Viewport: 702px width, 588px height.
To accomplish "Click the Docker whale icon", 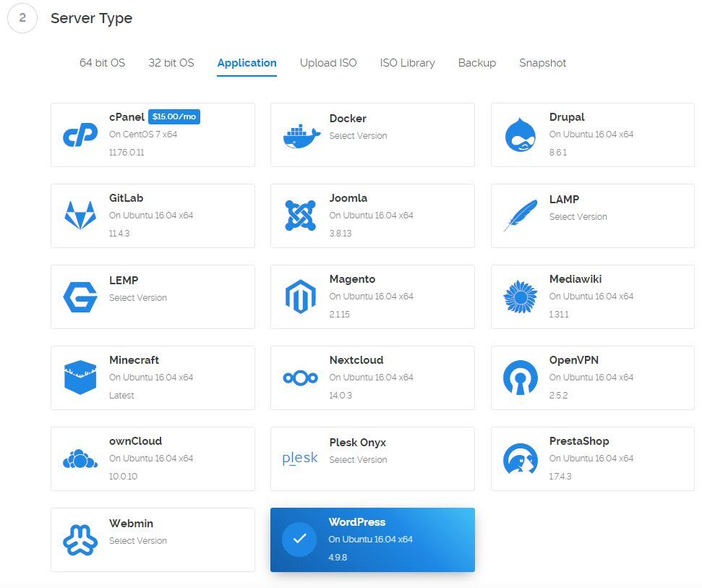I will 301,137.
